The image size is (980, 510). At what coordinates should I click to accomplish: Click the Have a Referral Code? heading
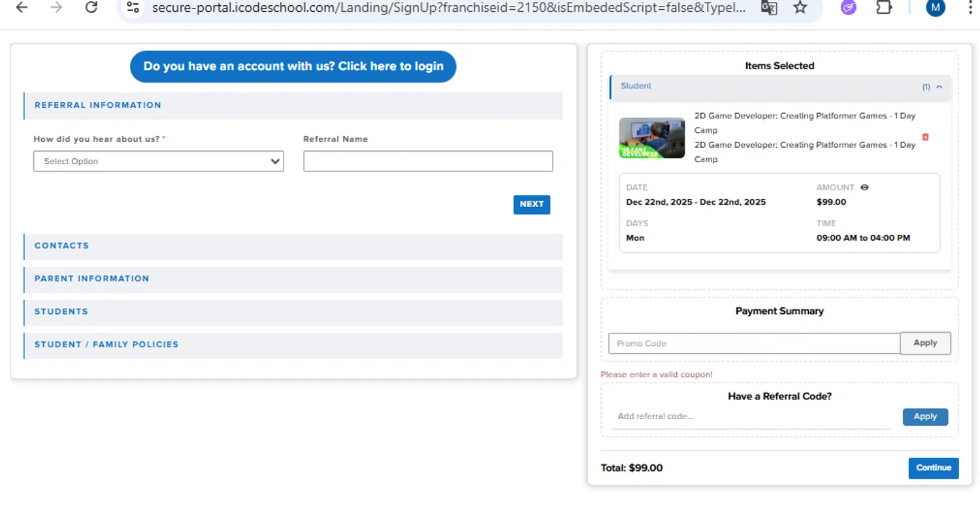pos(779,396)
